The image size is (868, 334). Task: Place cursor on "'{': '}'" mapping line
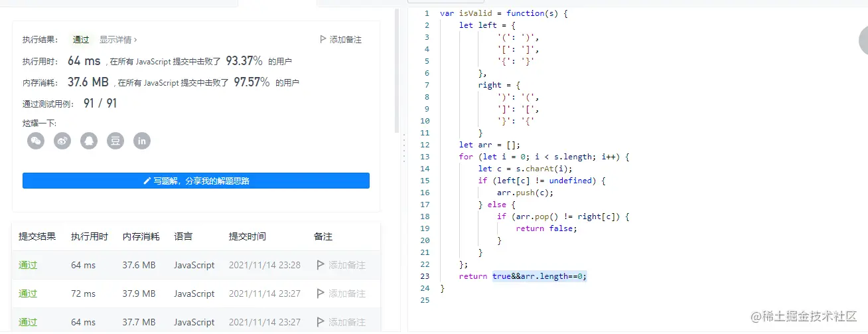516,61
